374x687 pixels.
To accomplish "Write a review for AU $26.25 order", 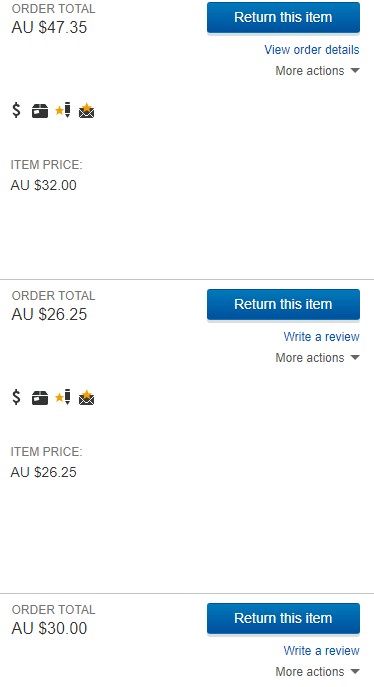I will click(x=321, y=336).
